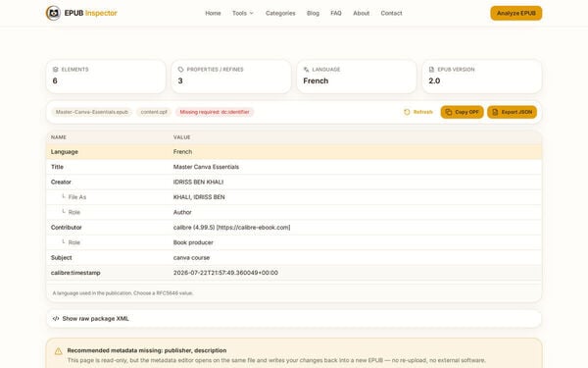
Task: Click the 2.0 EPUB version value
Action: (434, 80)
